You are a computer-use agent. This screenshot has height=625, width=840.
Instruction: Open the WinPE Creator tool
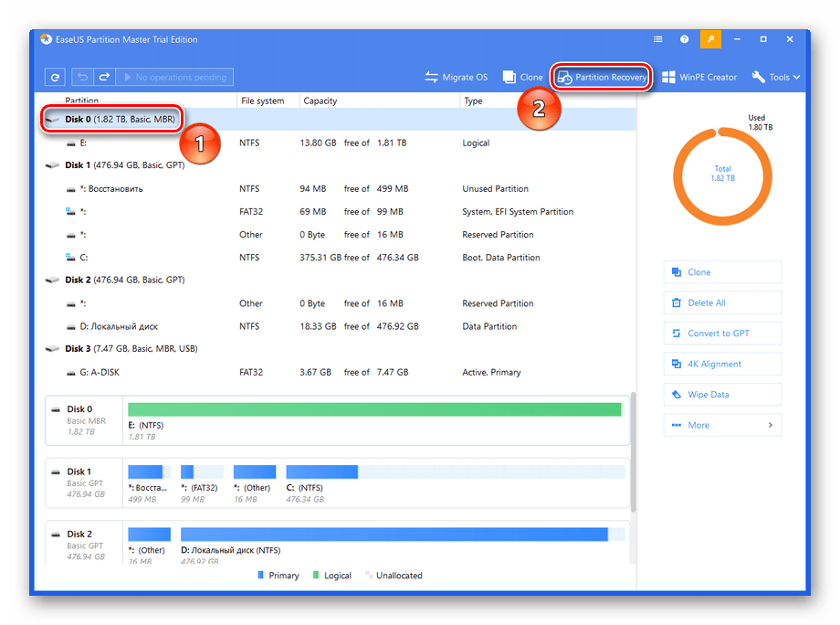click(699, 78)
